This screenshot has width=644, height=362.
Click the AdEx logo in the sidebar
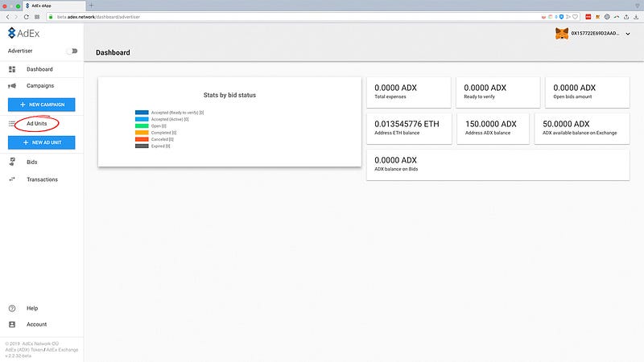click(23, 33)
